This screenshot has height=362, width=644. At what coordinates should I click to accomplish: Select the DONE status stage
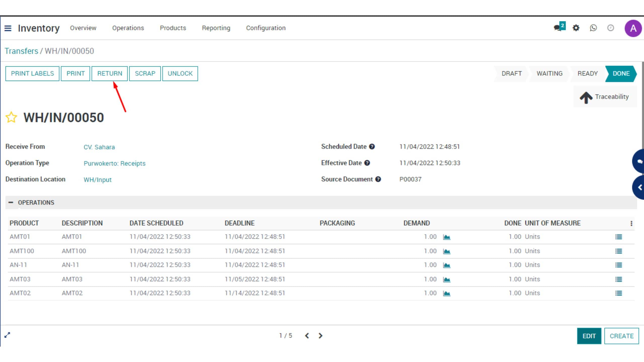pos(621,73)
